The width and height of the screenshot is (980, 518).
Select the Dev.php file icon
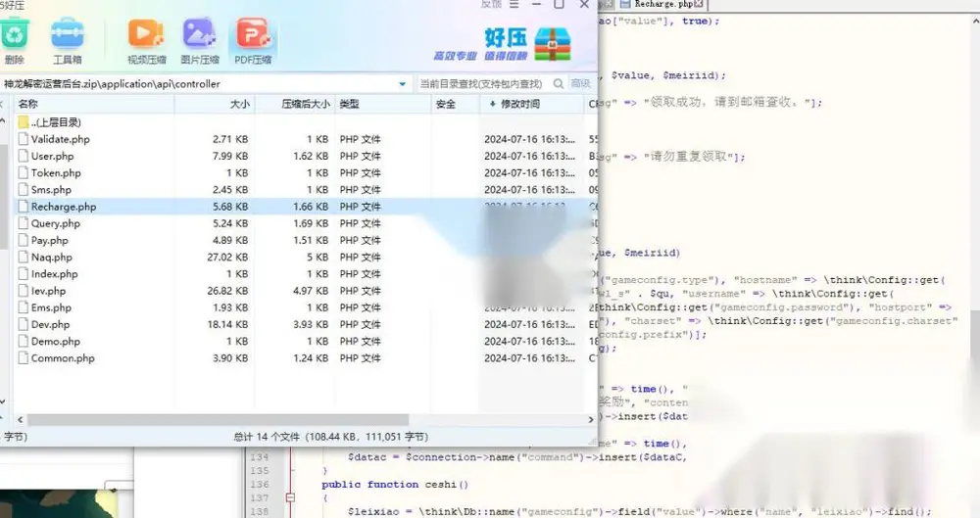pos(24,324)
